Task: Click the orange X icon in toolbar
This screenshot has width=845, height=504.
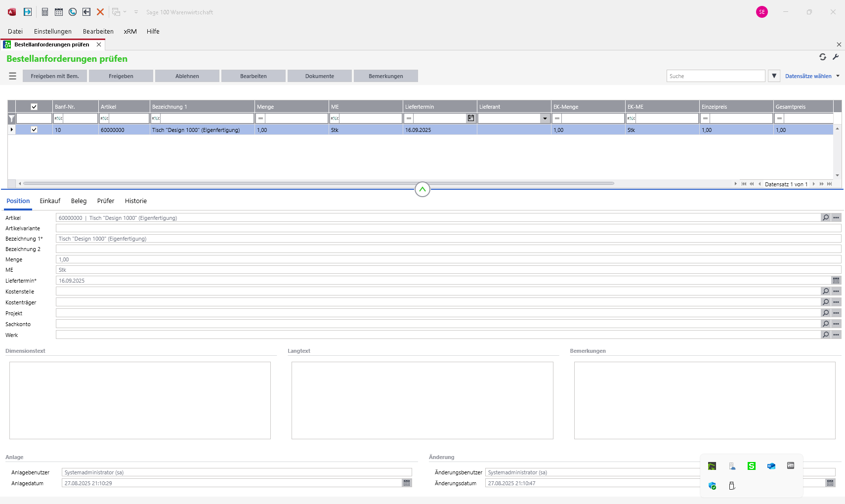Action: tap(100, 12)
